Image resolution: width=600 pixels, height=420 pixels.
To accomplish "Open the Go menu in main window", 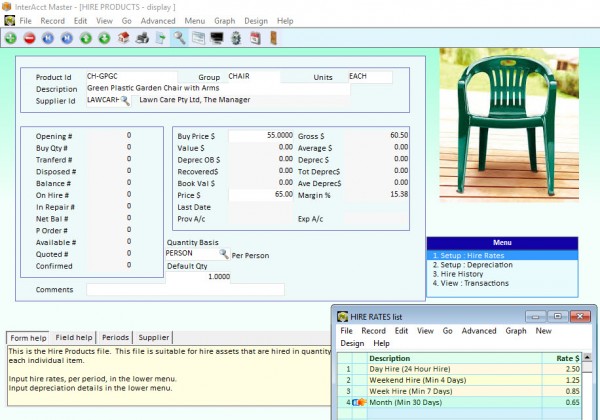I will (x=126, y=21).
